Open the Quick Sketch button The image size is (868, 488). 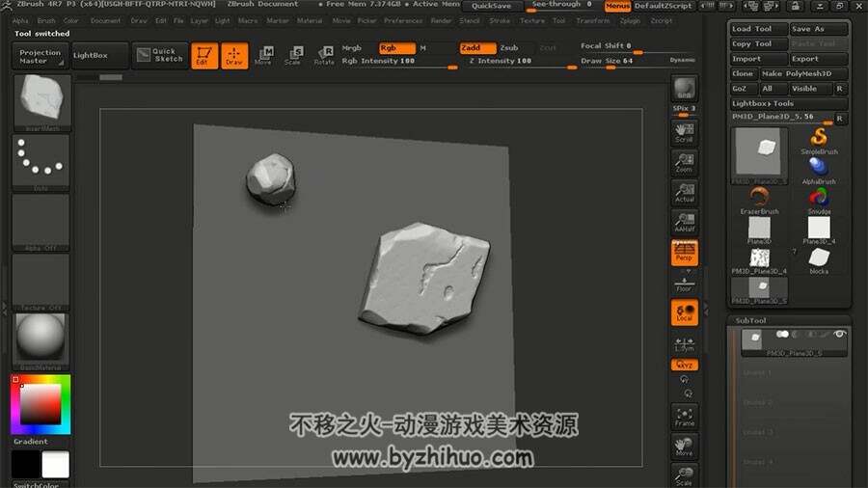pyautogui.click(x=161, y=55)
